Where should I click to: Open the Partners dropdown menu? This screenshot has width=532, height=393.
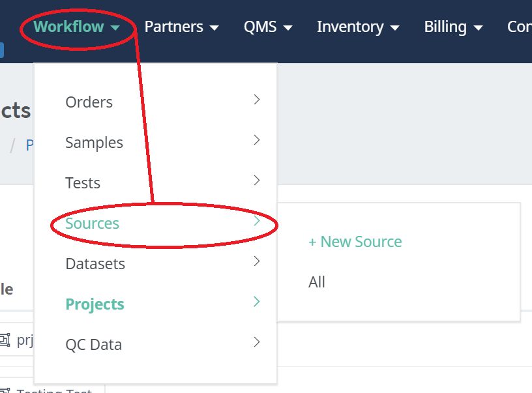(181, 27)
